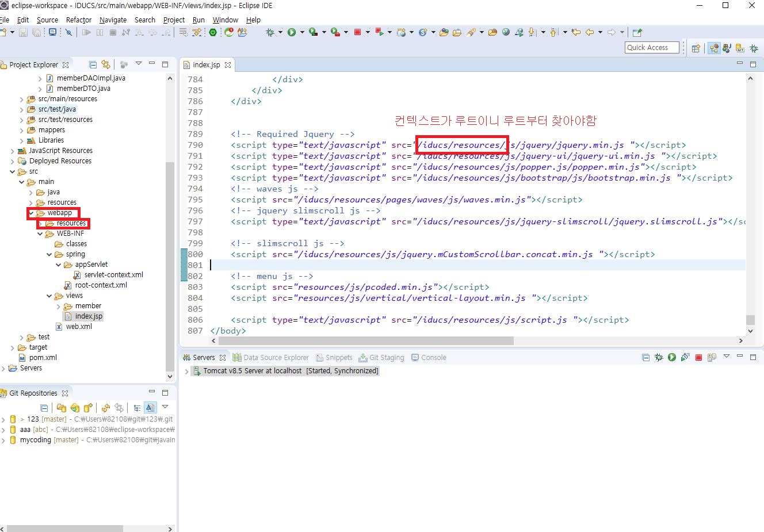This screenshot has width=764, height=532.
Task: Open the Run button dropdown arrow
Action: point(301,33)
